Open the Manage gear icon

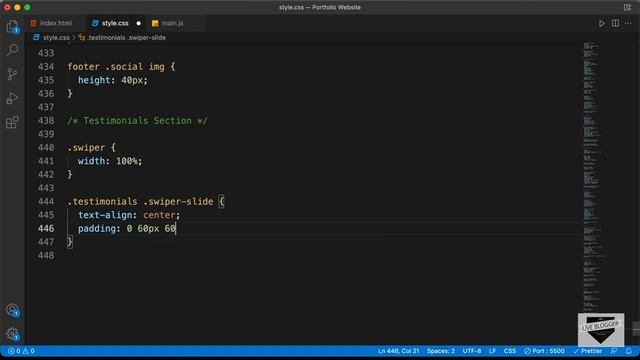tap(12, 334)
